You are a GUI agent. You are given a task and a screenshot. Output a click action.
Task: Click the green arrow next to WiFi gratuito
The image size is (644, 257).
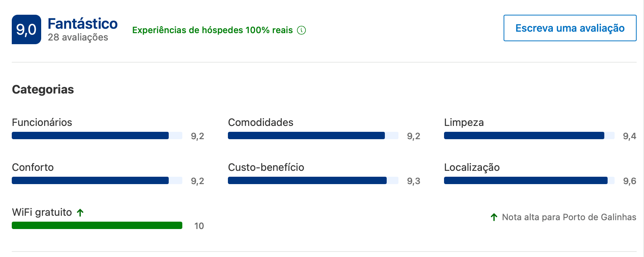[x=80, y=212]
